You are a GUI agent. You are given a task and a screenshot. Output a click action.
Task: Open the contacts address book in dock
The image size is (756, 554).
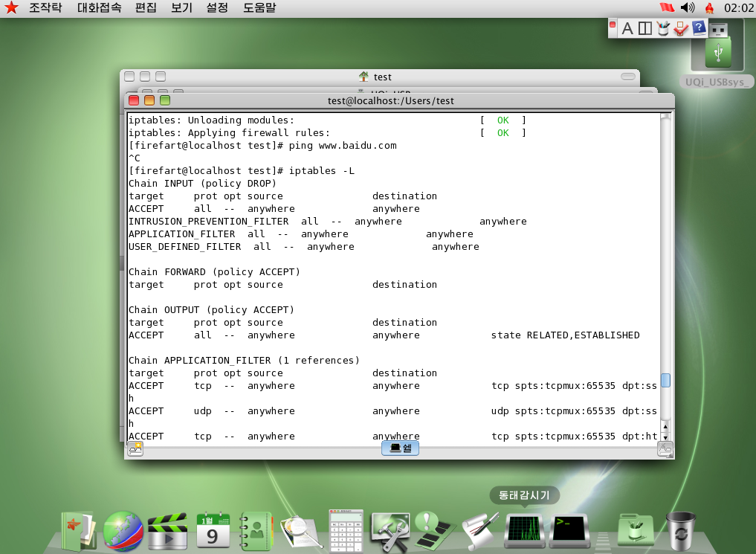pyautogui.click(x=256, y=531)
